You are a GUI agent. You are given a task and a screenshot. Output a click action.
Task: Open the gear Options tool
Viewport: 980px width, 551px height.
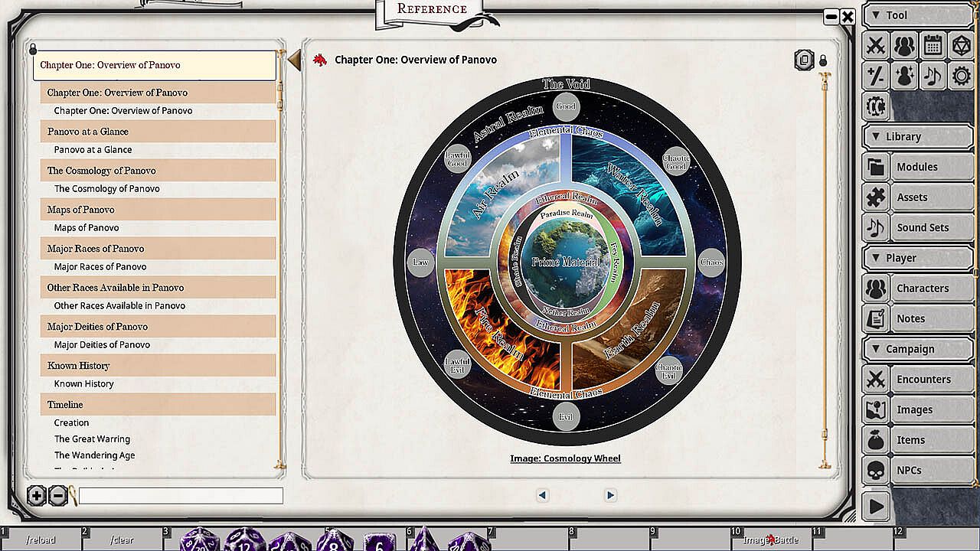(x=961, y=76)
